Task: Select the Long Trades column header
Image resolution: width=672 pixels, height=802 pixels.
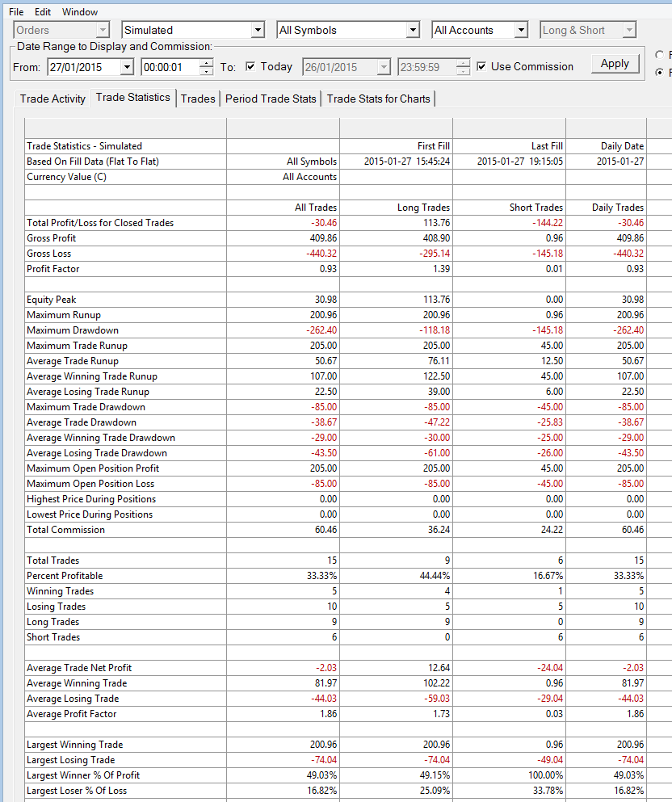Action: tap(423, 207)
